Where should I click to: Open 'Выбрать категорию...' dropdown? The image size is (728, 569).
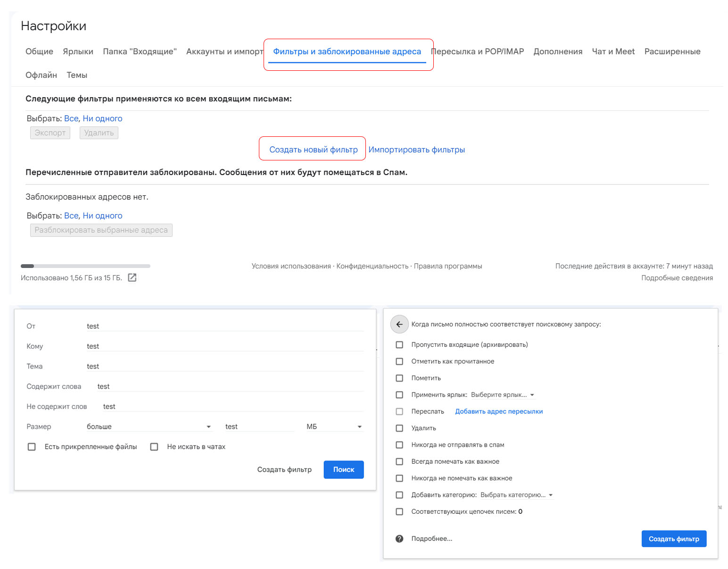pyautogui.click(x=517, y=495)
